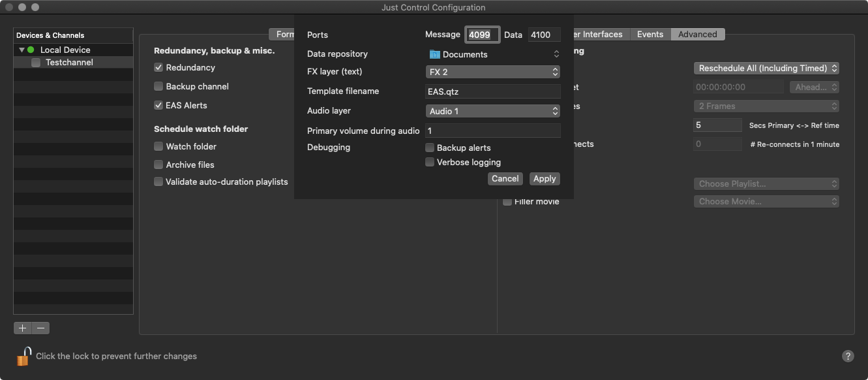Click the 00:00:00:00 timecode field

coord(738,87)
